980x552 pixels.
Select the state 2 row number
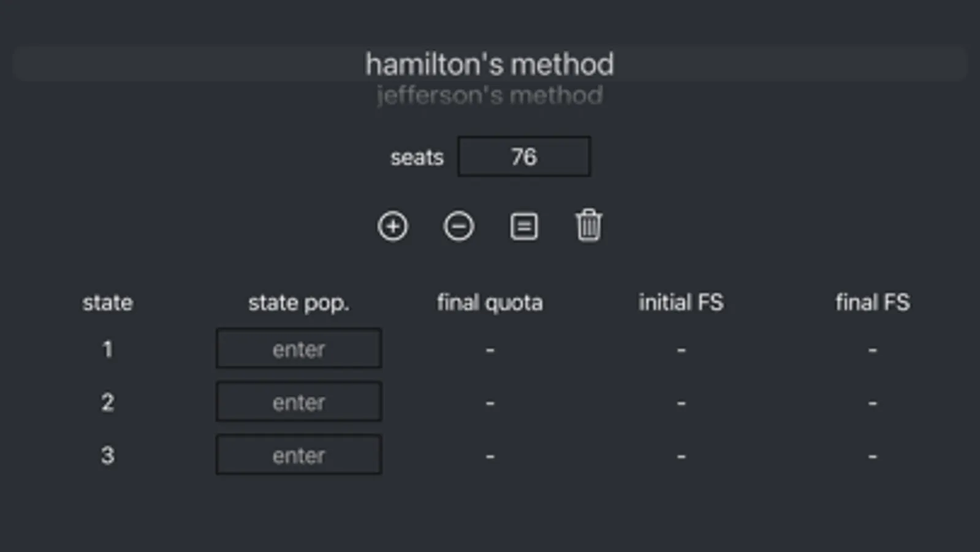tap(107, 402)
